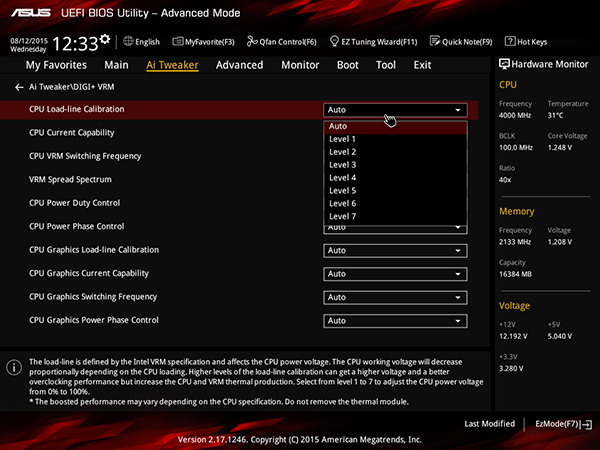Switch to the Main tab
This screenshot has height=450, width=600.
click(116, 65)
